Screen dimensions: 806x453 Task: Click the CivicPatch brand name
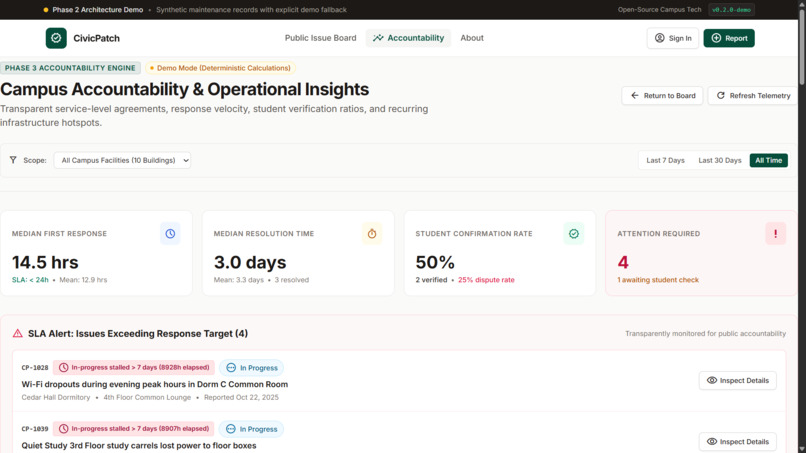coord(96,38)
